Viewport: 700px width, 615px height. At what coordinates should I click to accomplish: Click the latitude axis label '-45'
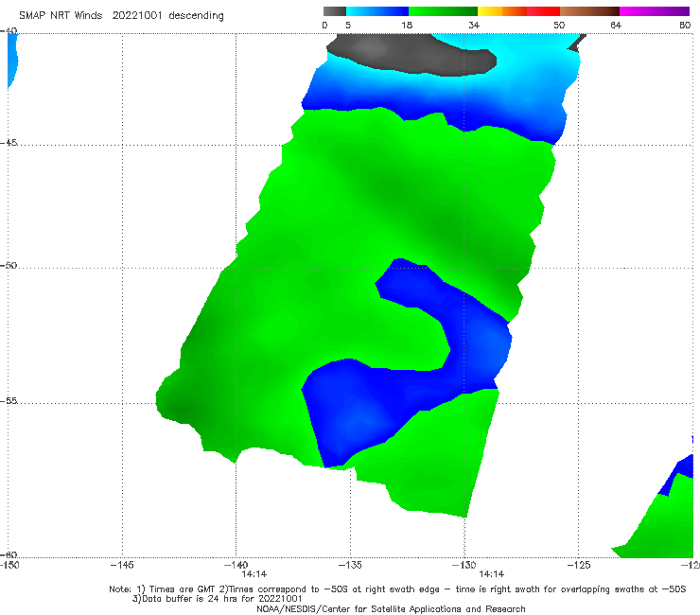click(9, 143)
